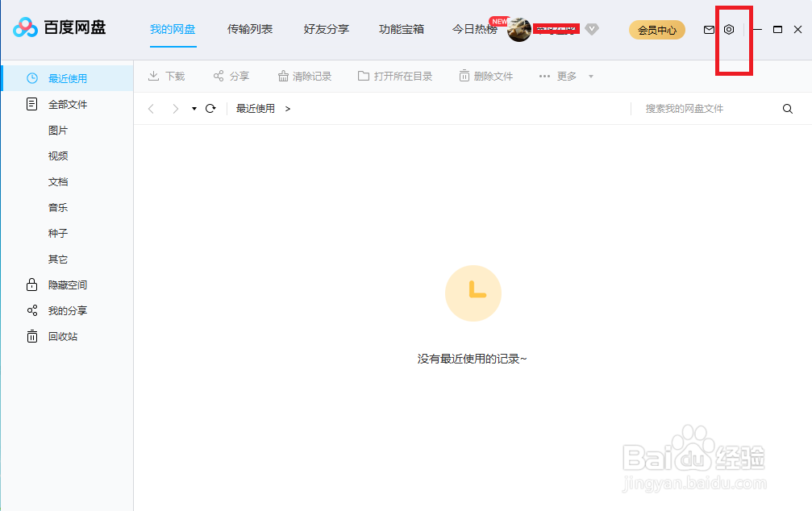This screenshot has width=812, height=511.
Task: Click the search magnifier icon
Action: point(788,109)
